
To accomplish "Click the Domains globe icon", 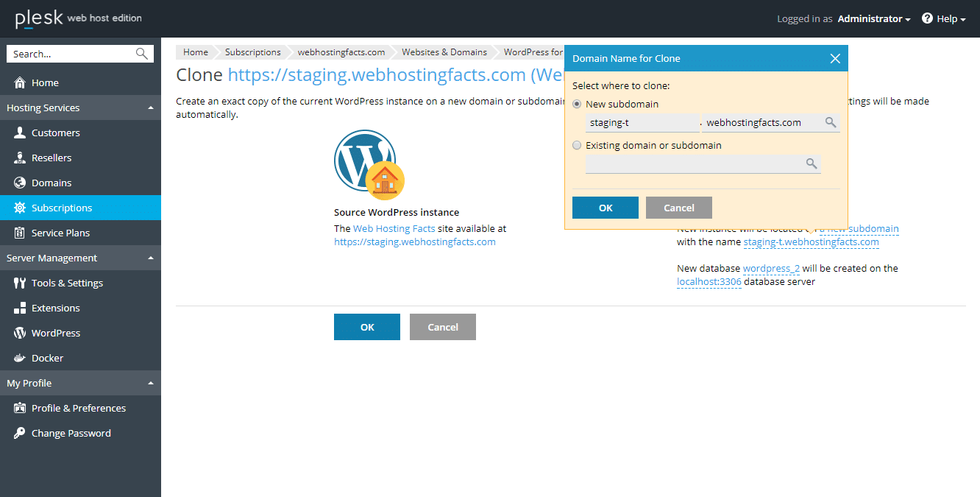I will point(20,183).
